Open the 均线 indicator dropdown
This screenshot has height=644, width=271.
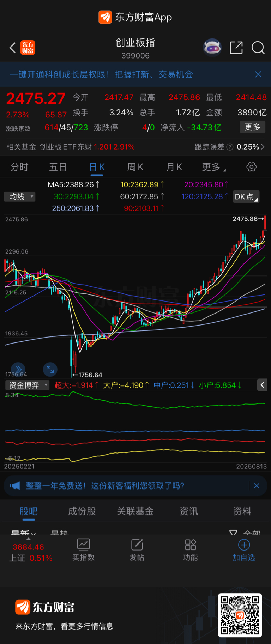point(20,196)
